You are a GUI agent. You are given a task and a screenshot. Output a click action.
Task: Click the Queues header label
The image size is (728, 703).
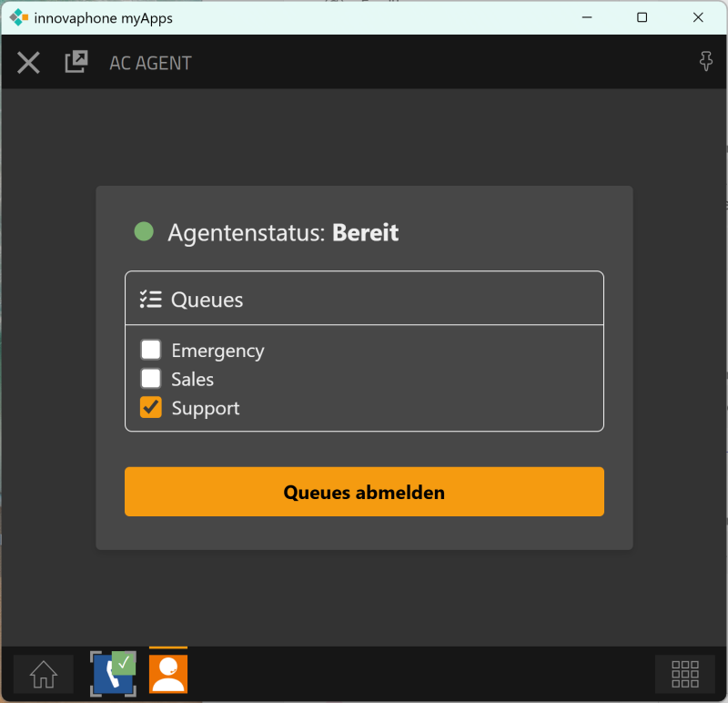click(x=207, y=300)
